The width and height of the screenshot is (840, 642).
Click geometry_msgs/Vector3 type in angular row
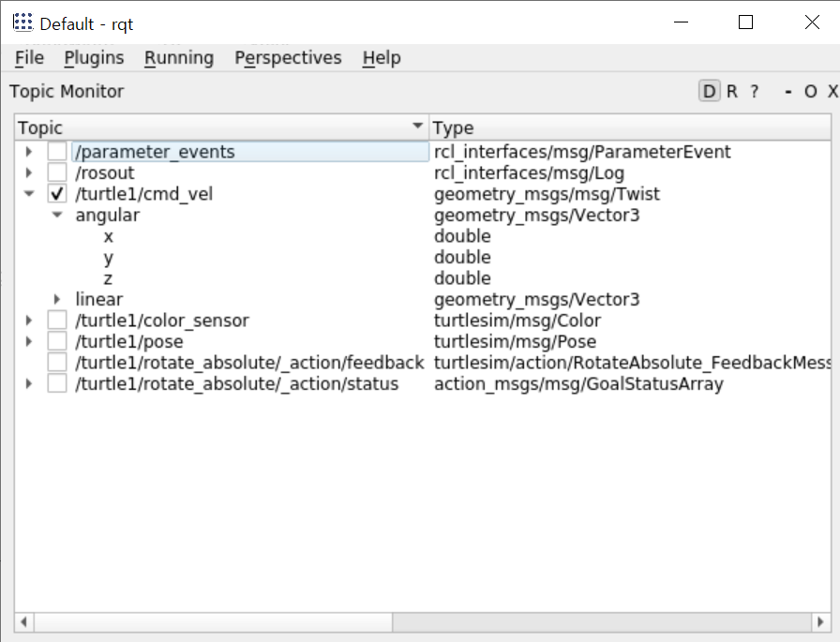point(537,215)
